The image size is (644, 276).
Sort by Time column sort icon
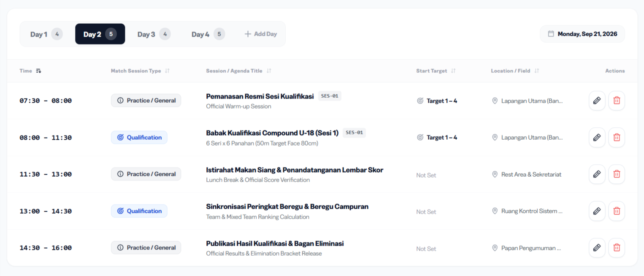click(x=39, y=71)
